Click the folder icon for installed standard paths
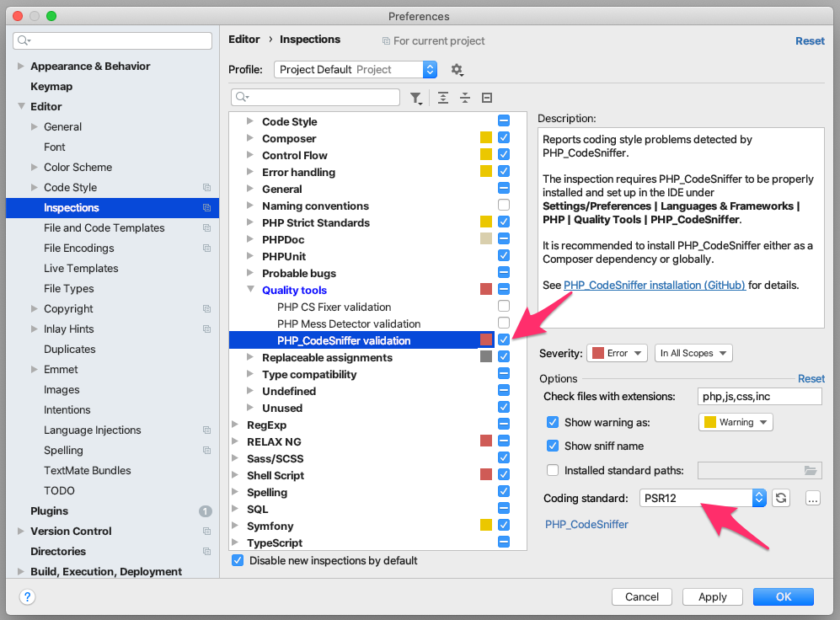 (x=811, y=470)
